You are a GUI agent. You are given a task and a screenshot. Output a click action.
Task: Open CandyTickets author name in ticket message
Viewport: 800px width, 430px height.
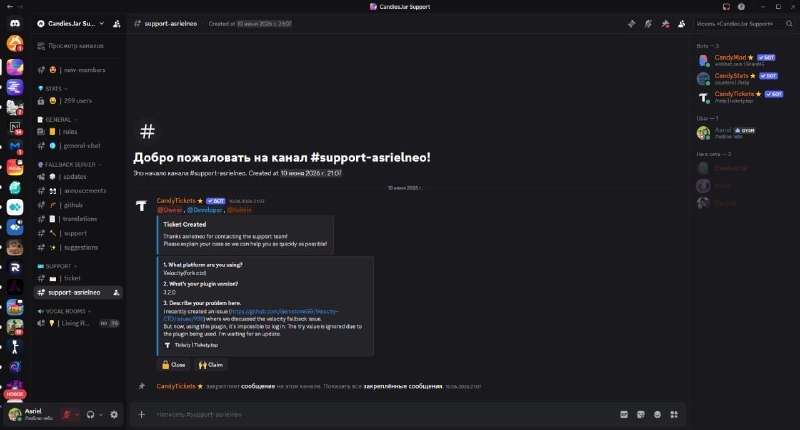pyautogui.click(x=176, y=201)
